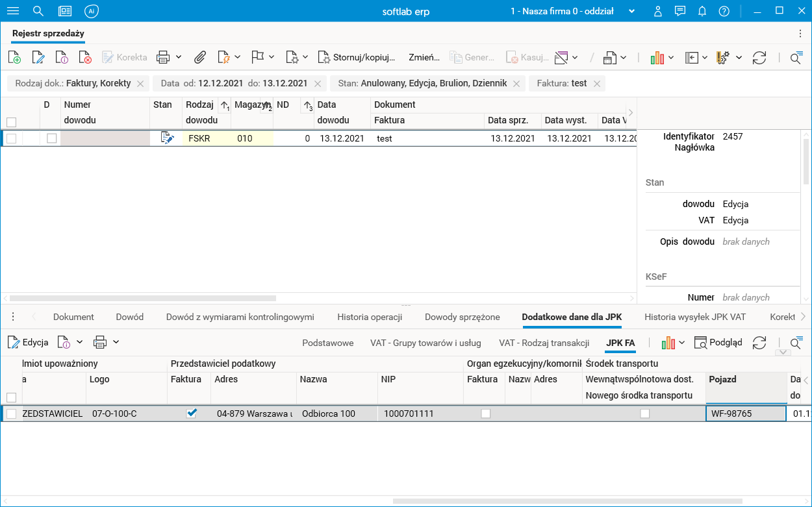
Task: Edit the selected document with pencil icon
Action: pos(38,58)
